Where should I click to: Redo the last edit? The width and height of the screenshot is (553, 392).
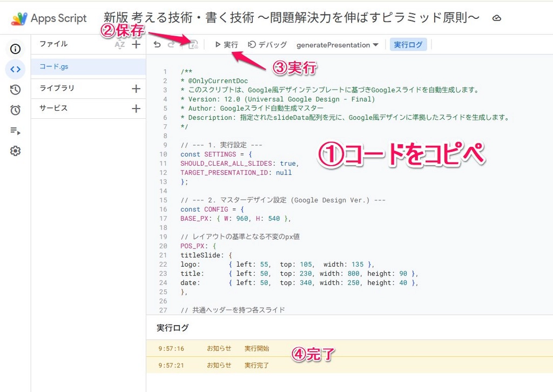click(x=171, y=45)
